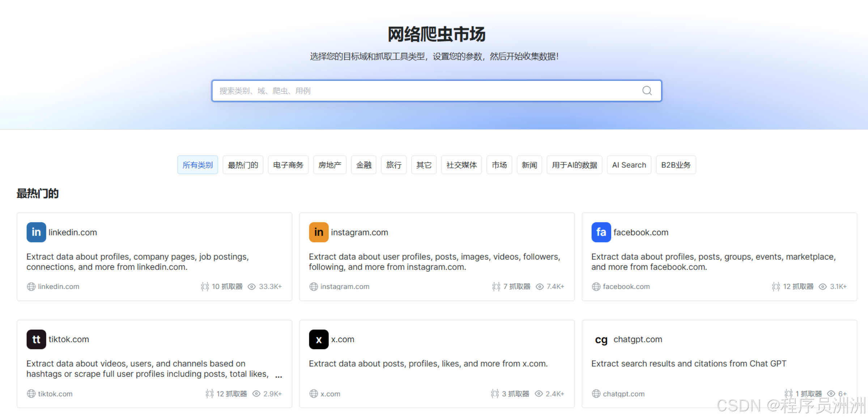868x420 pixels.
Task: Click the scraper count icon on Instagram card
Action: pyautogui.click(x=496, y=287)
